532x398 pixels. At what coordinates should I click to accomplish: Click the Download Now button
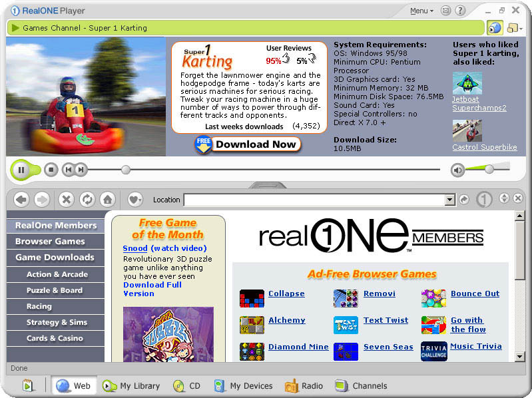[248, 144]
